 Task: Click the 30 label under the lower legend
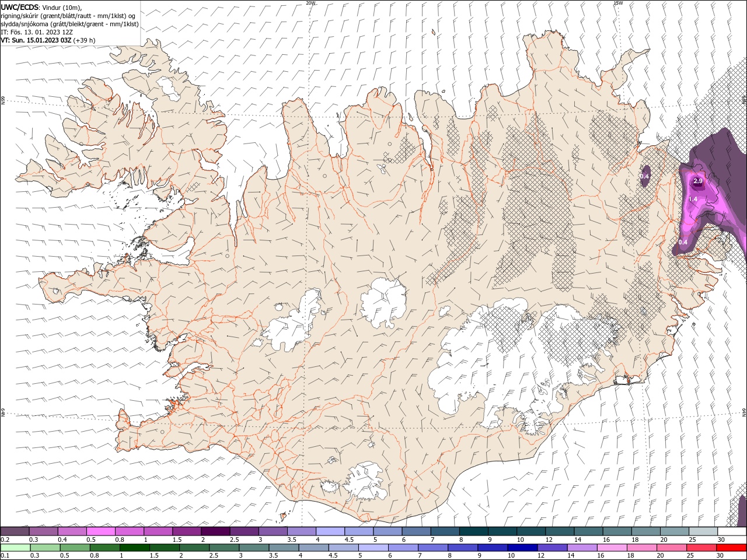point(719,556)
